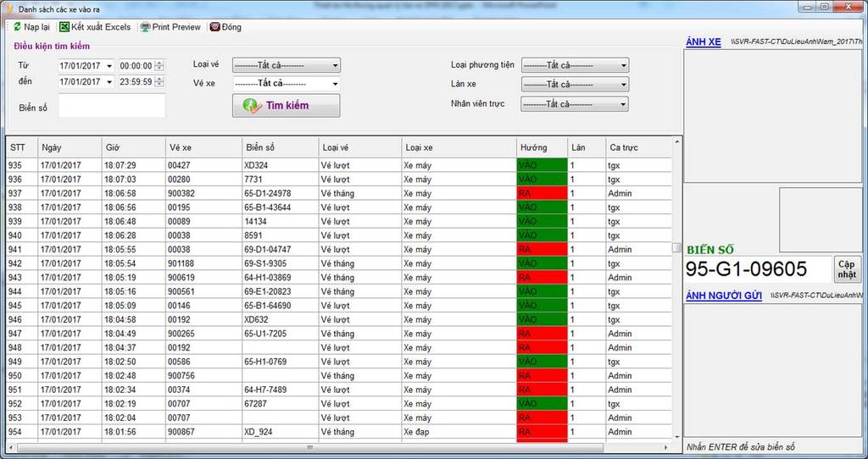
Task: Click the Kết xuất Excels export icon
Action: pyautogui.click(x=64, y=27)
